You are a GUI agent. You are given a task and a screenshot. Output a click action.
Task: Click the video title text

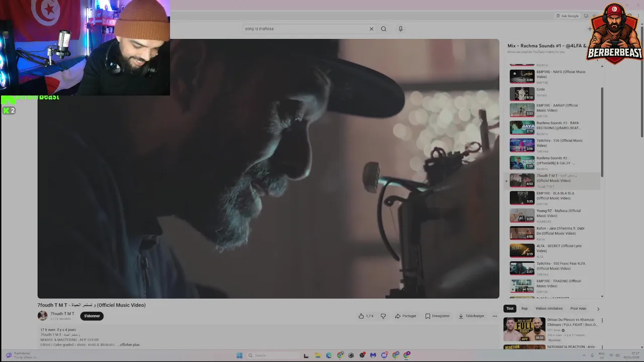[x=92, y=305]
